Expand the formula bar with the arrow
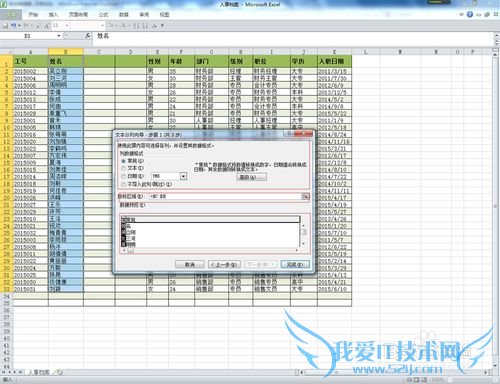Image resolution: width=500 pixels, height=384 pixels. [496, 36]
